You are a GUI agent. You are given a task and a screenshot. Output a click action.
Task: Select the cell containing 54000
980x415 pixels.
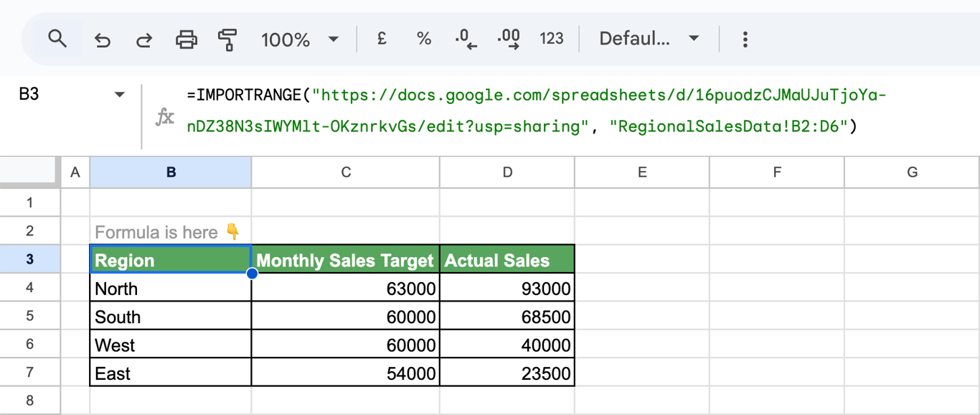point(346,373)
